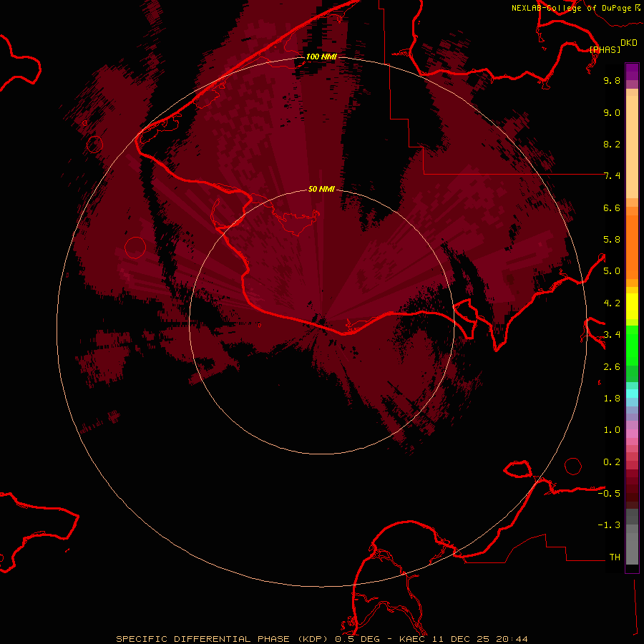Screen dimensions: 644x644
Task: Select the 50 NMI range ring label
Action: [321, 189]
